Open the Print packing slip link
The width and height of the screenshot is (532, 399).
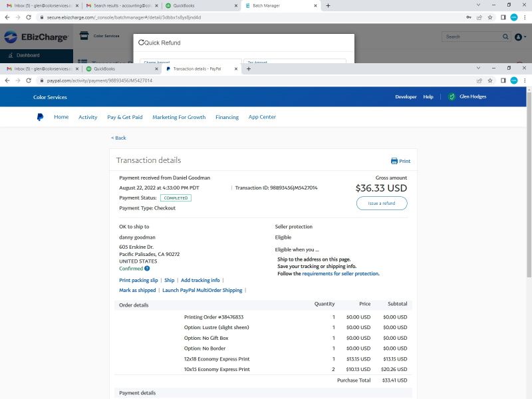click(138, 280)
